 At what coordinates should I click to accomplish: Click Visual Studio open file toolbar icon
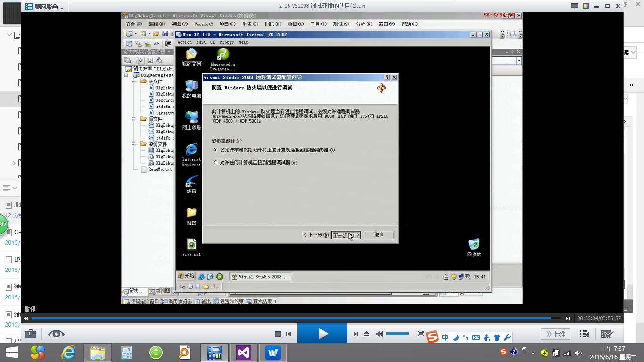(156, 33)
